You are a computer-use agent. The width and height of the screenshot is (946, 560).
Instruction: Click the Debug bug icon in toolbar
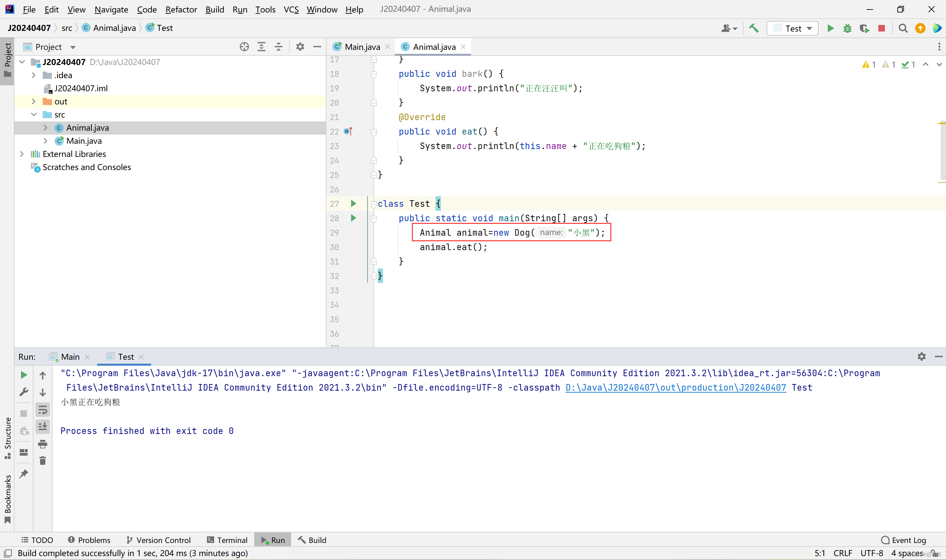coord(847,28)
